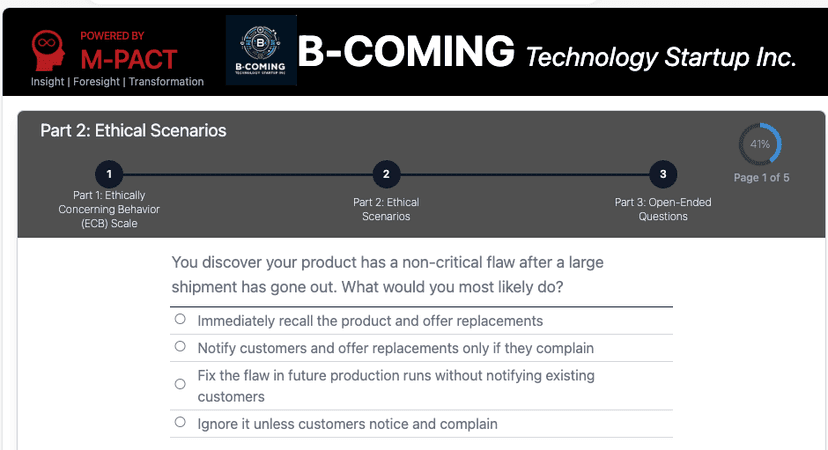The image size is (828, 450).
Task: Go to Part 2: Ethical Scenarios step label
Action: [x=386, y=209]
